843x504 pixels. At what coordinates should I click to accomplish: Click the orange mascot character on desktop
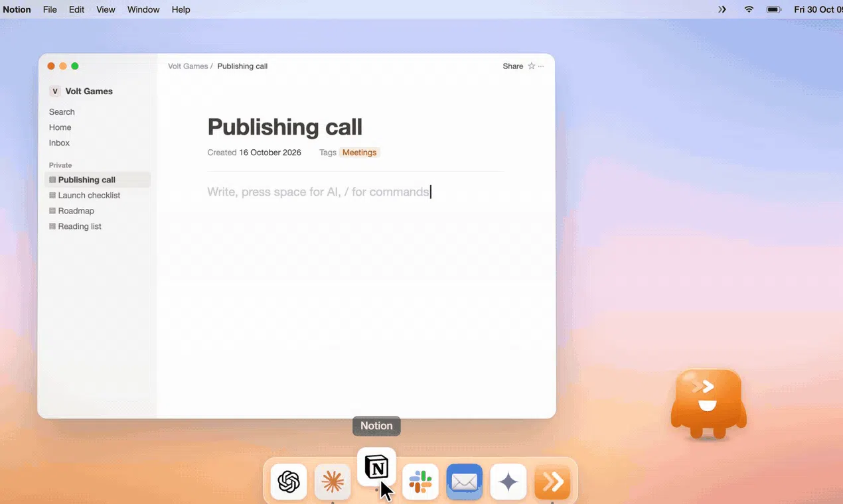[x=708, y=403]
